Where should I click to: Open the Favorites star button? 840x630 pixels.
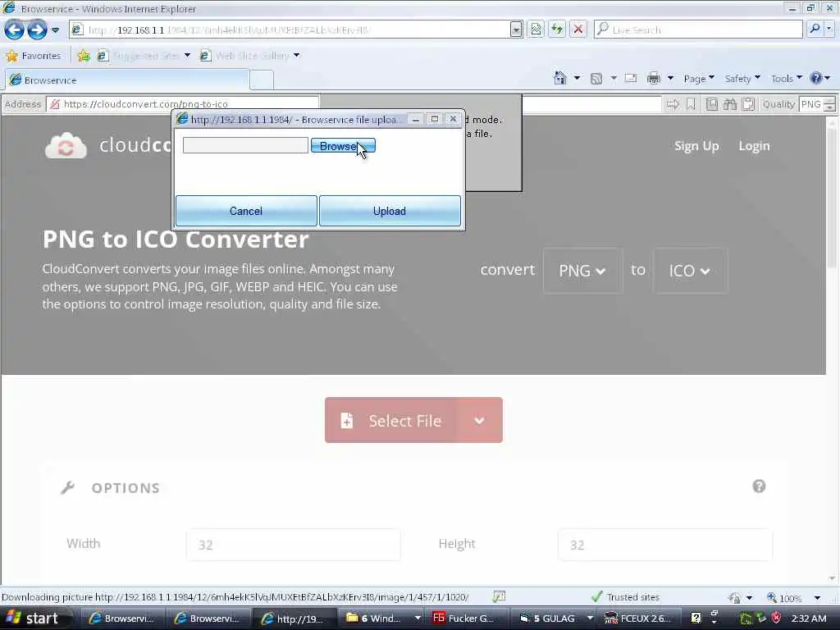(33, 56)
